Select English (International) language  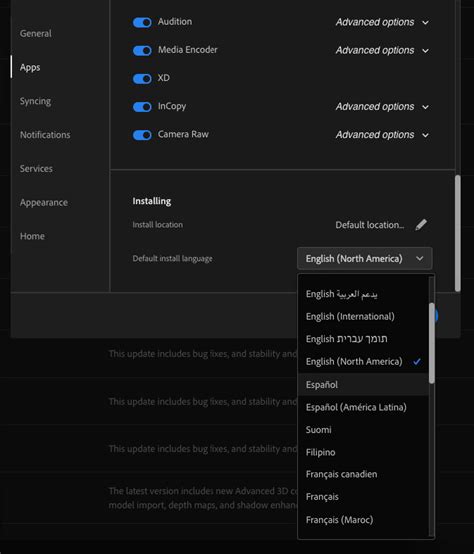point(363,317)
